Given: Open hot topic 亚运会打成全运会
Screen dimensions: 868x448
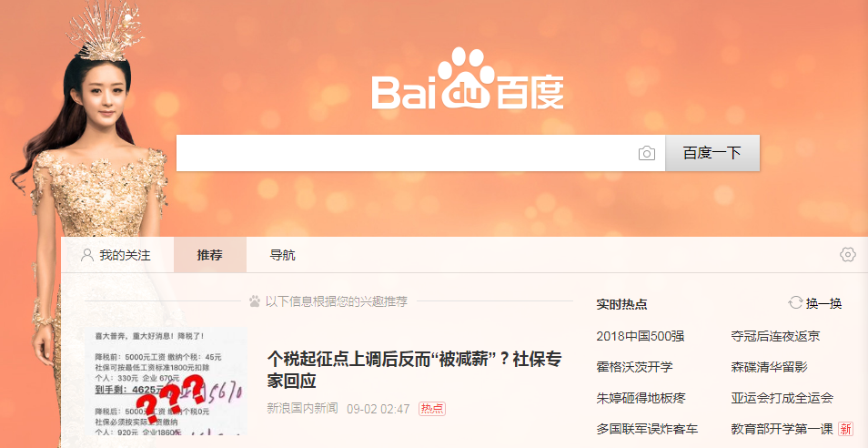Looking at the screenshot, I should point(782,398).
